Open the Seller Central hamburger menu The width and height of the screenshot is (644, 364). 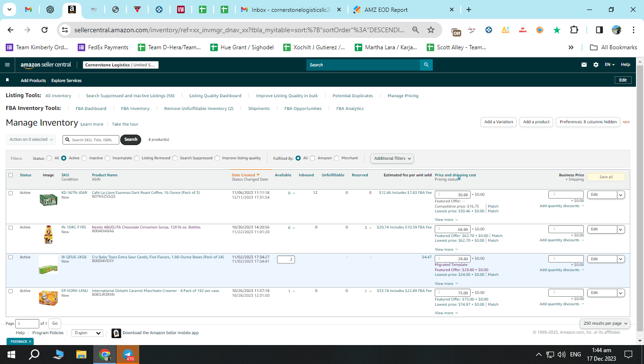(7, 65)
